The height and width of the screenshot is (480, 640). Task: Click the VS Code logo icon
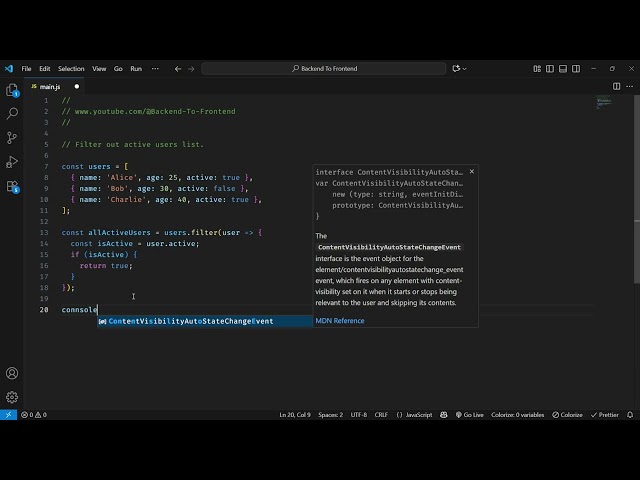tap(9, 69)
